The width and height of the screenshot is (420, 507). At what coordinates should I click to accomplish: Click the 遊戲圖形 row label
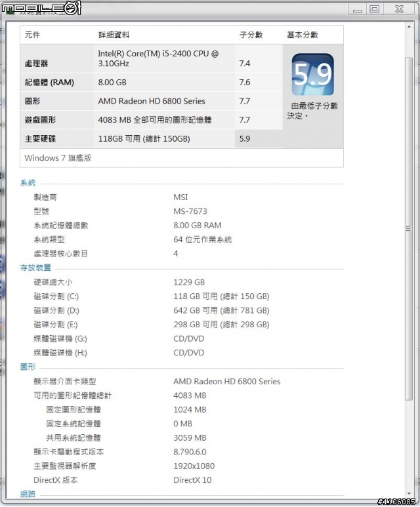(40, 120)
